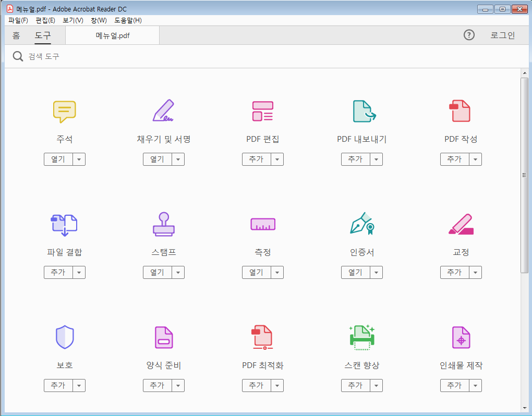
Task: Click 추가 button under PDF 편집
Action: pos(257,160)
